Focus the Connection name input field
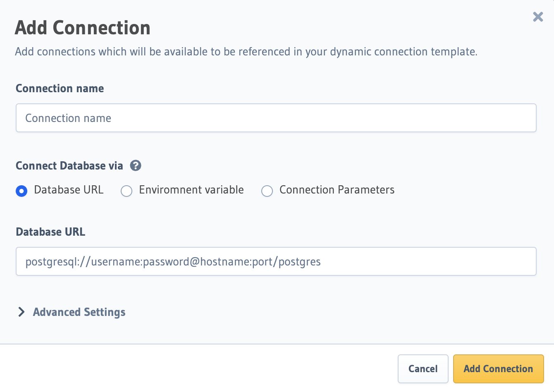This screenshot has width=554, height=392. (276, 118)
